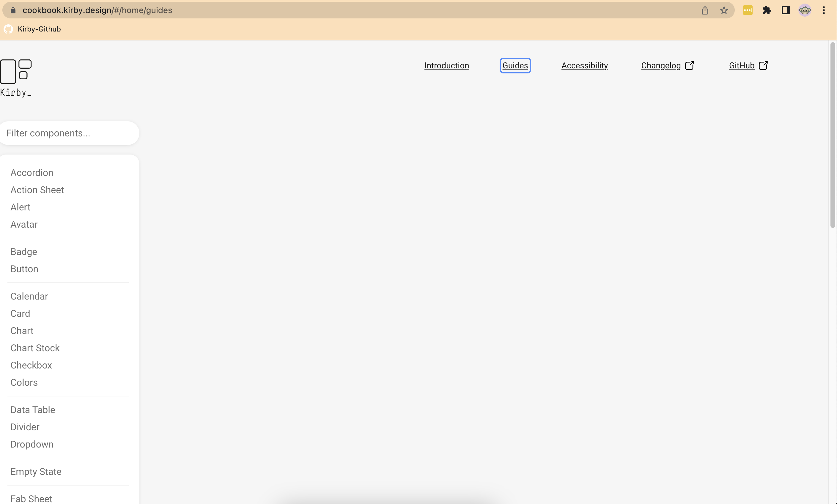Image resolution: width=837 pixels, height=504 pixels.
Task: Select Accordion in the component list
Action: click(x=32, y=172)
